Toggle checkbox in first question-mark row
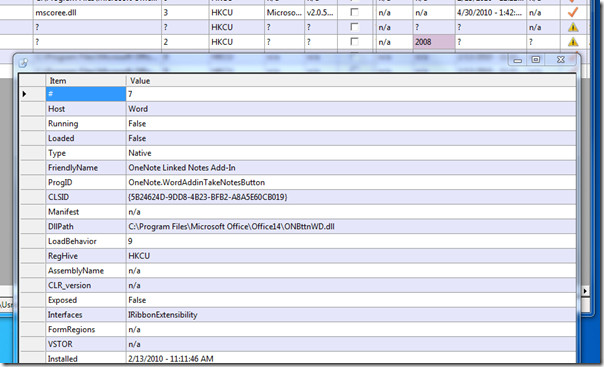 point(354,27)
